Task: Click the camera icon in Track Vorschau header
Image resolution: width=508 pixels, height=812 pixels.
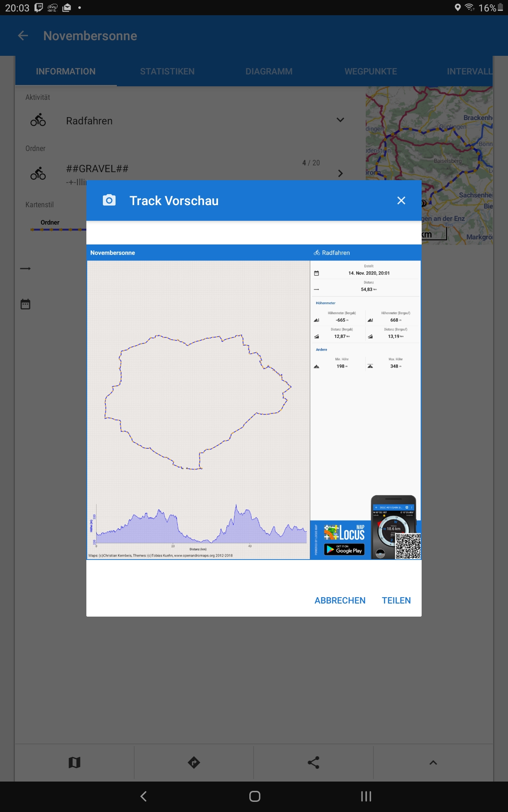Action: (109, 200)
